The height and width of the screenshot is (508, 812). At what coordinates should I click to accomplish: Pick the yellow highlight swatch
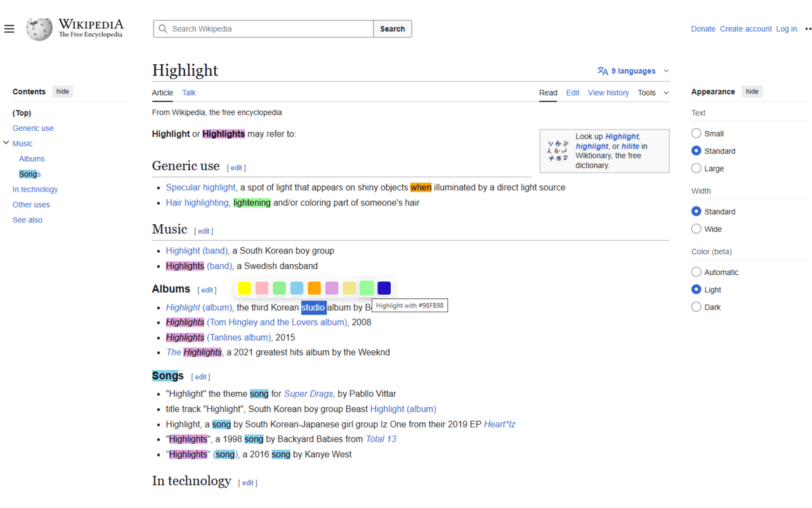click(244, 288)
